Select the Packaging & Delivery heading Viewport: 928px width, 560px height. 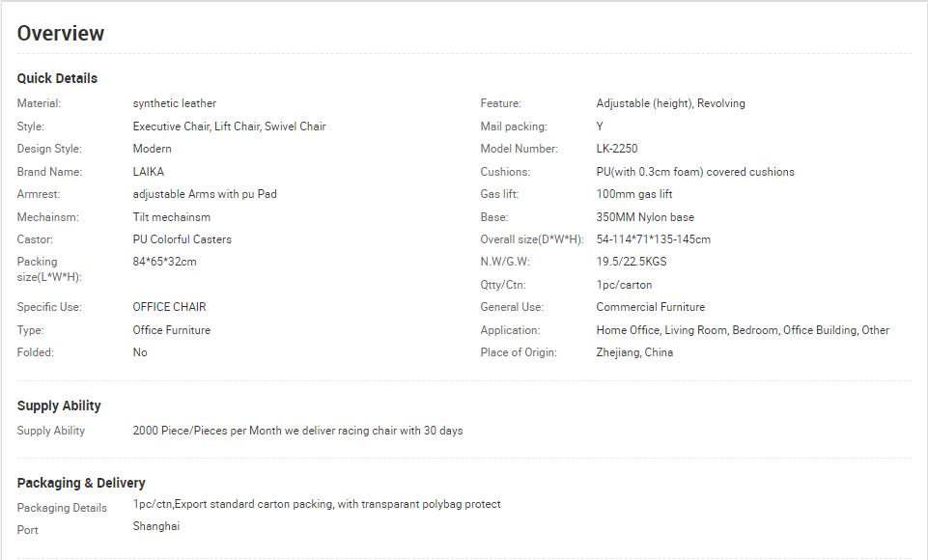[81, 483]
